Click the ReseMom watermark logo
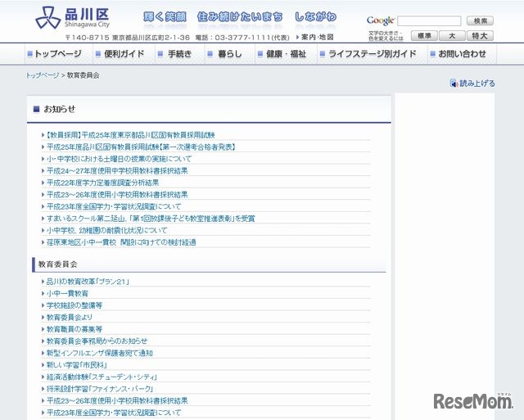 click(x=472, y=401)
